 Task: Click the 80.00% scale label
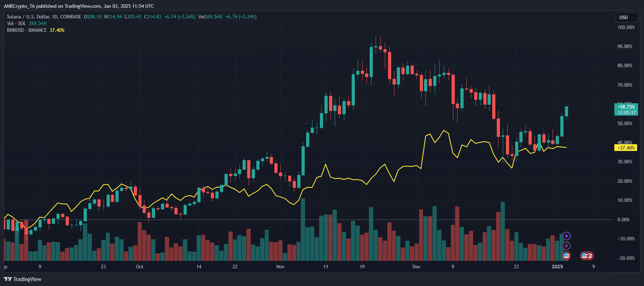point(626,65)
